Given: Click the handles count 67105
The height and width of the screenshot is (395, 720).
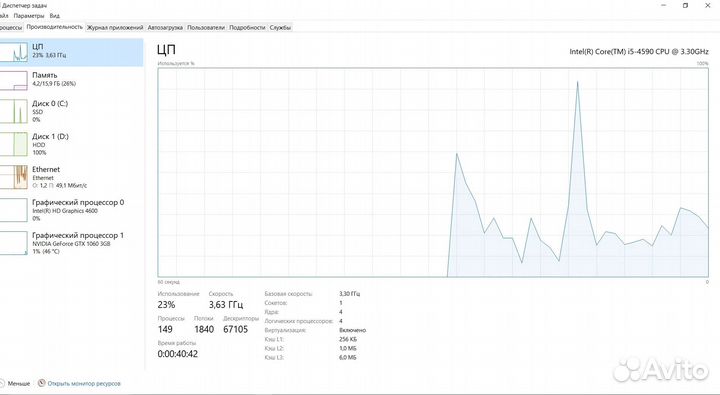Looking at the screenshot, I should pos(236,329).
